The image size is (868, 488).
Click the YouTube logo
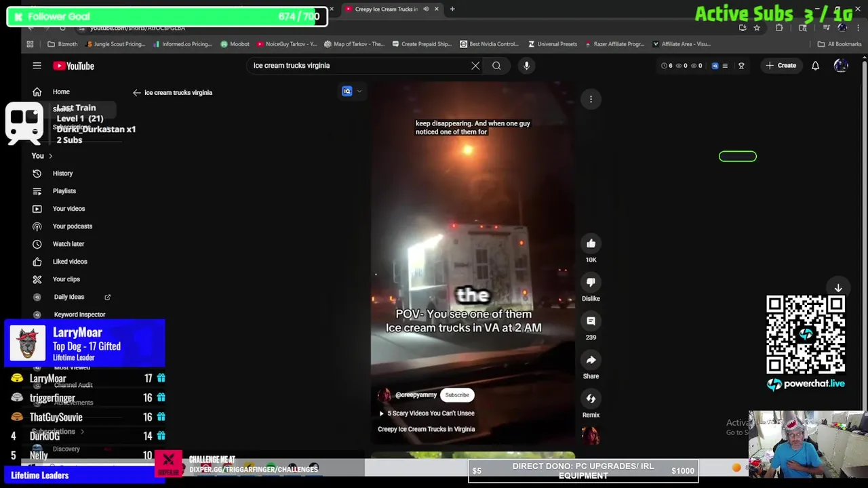point(74,66)
